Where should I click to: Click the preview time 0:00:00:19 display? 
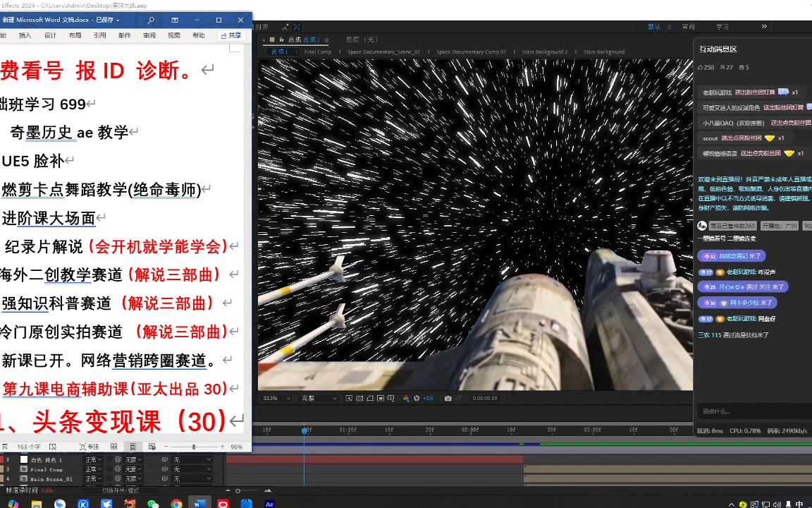point(485,398)
